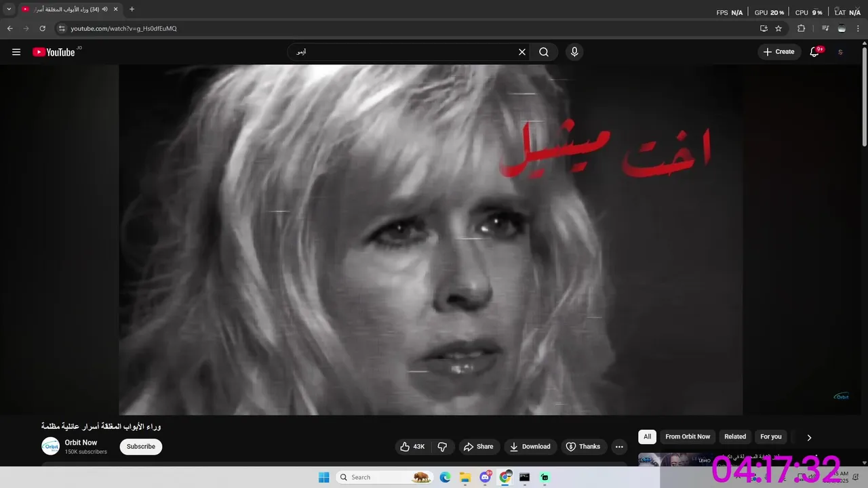Open Chrome three-dot settings menu
Viewport: 868px width, 488px height.
point(858,28)
